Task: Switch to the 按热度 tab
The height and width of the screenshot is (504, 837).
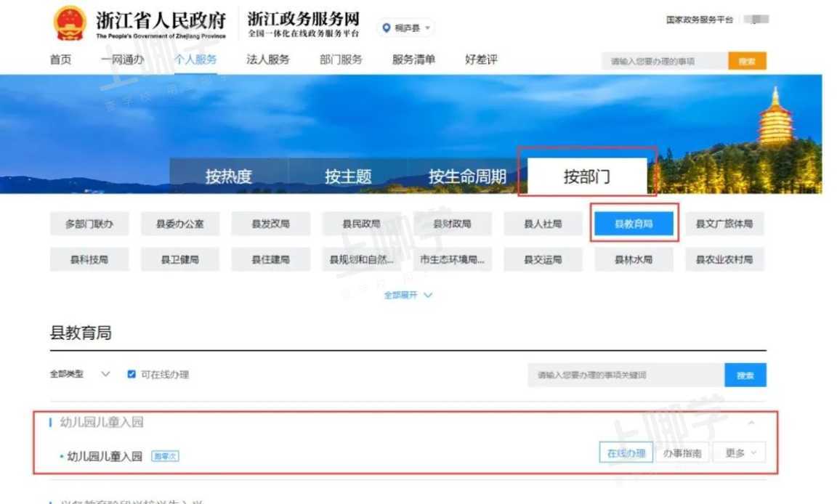Action: coord(230,174)
